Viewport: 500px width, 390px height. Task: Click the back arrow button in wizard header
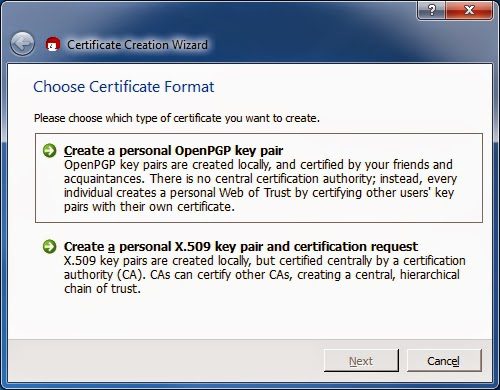point(22,44)
